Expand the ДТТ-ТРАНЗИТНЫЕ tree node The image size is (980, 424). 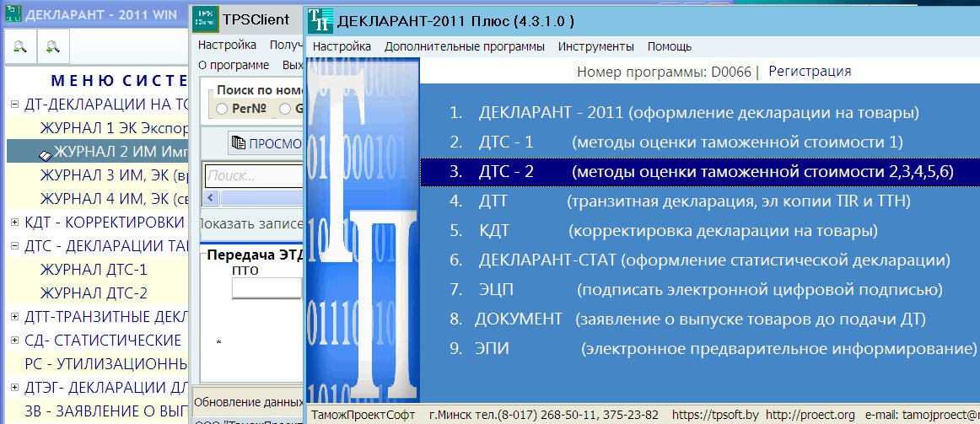pyautogui.click(x=14, y=317)
